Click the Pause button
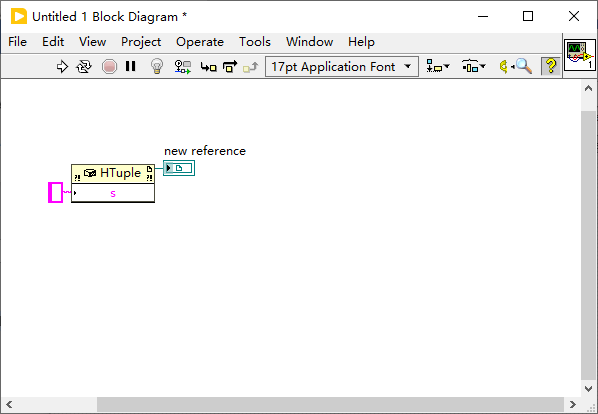This screenshot has width=598, height=414. point(130,66)
